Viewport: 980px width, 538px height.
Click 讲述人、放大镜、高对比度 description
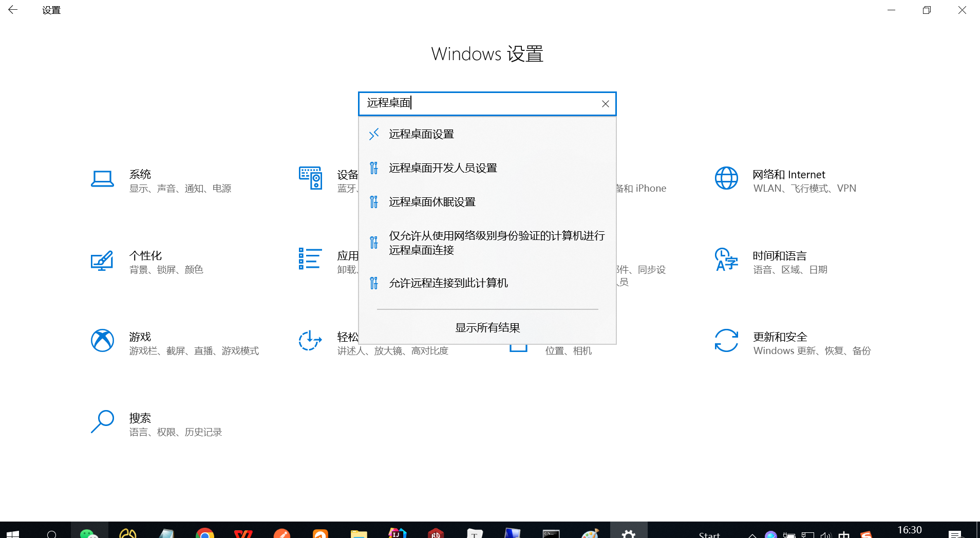(x=393, y=351)
